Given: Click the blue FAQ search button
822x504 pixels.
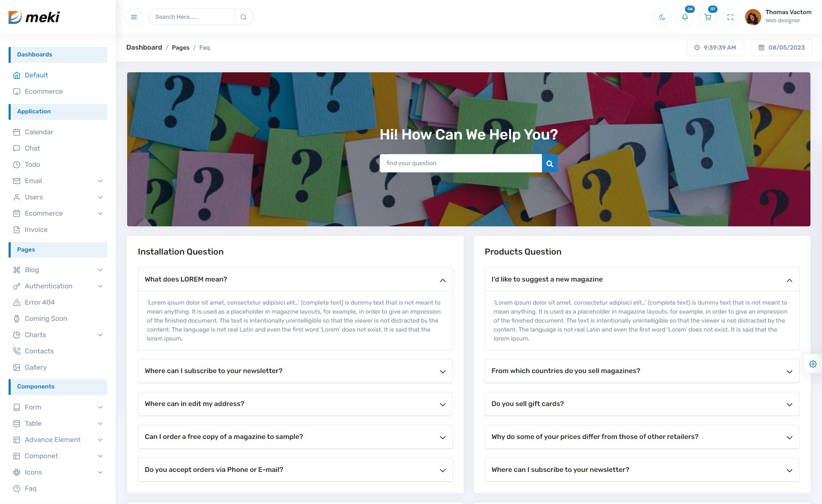Looking at the screenshot, I should tap(550, 163).
